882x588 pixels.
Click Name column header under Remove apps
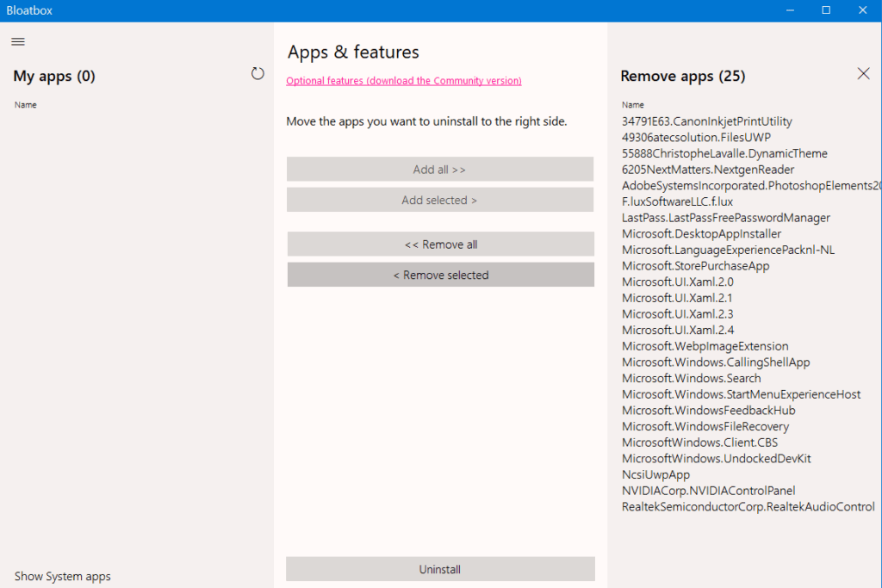pos(633,104)
